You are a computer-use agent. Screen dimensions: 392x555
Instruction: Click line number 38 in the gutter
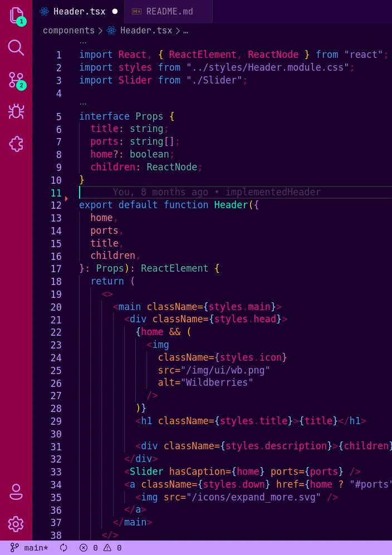point(56,536)
